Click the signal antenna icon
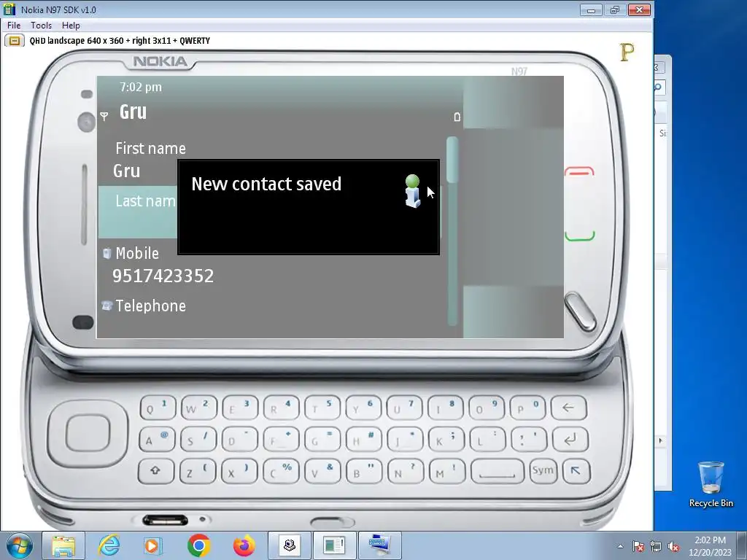 [104, 116]
